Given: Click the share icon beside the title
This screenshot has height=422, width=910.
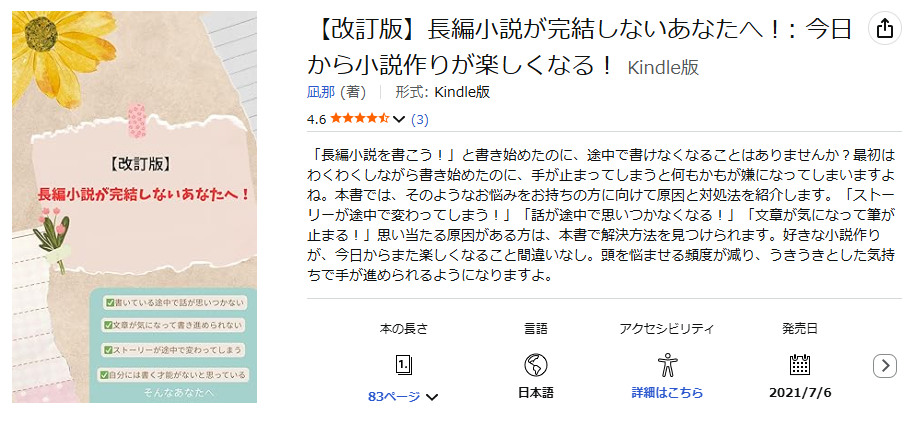Looking at the screenshot, I should click(x=884, y=28).
